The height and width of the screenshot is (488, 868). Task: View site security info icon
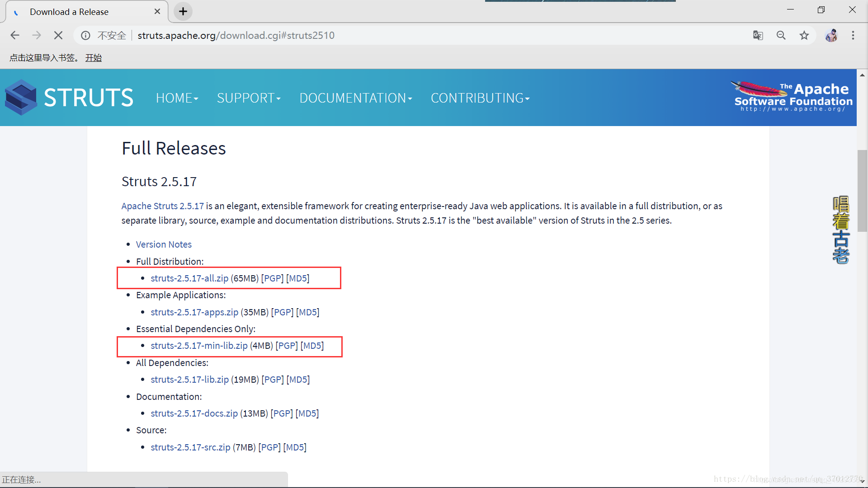[x=85, y=35]
